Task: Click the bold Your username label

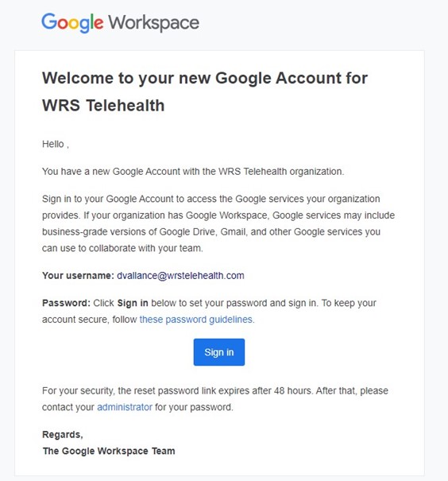Action: pos(78,275)
